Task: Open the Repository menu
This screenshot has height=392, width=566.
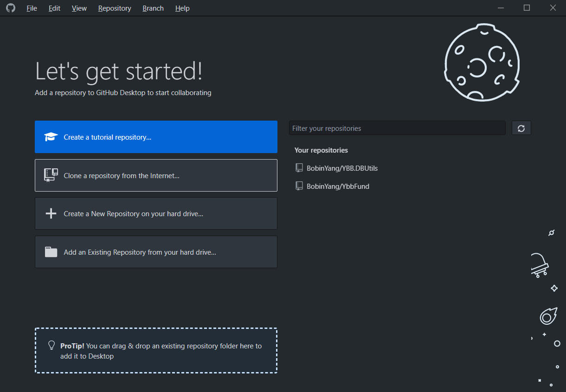Action: tap(115, 8)
